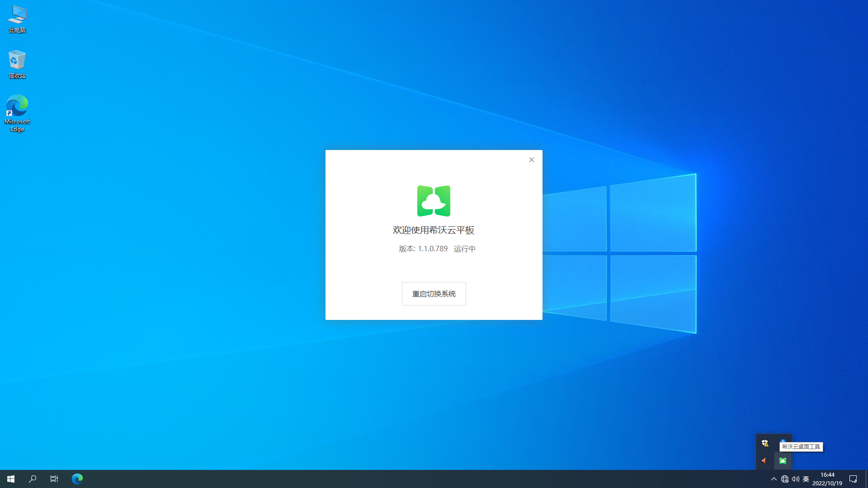
Task: Collapse the hidden tray icons chevron
Action: pos(774,479)
